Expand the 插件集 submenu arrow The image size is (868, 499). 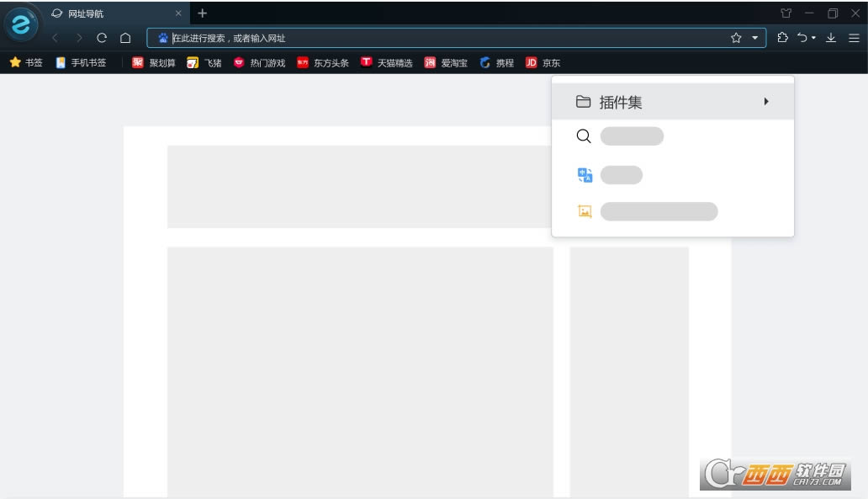click(x=766, y=102)
